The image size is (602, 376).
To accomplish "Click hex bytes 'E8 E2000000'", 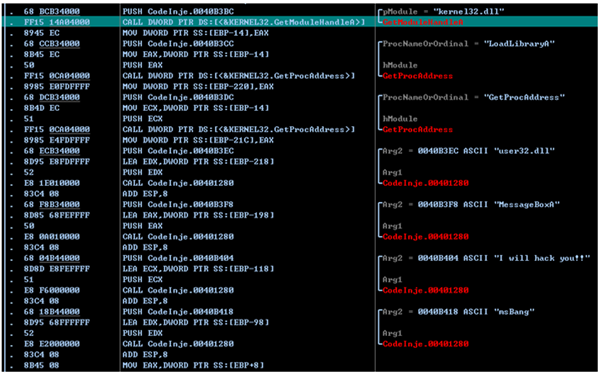I will 52,344.
